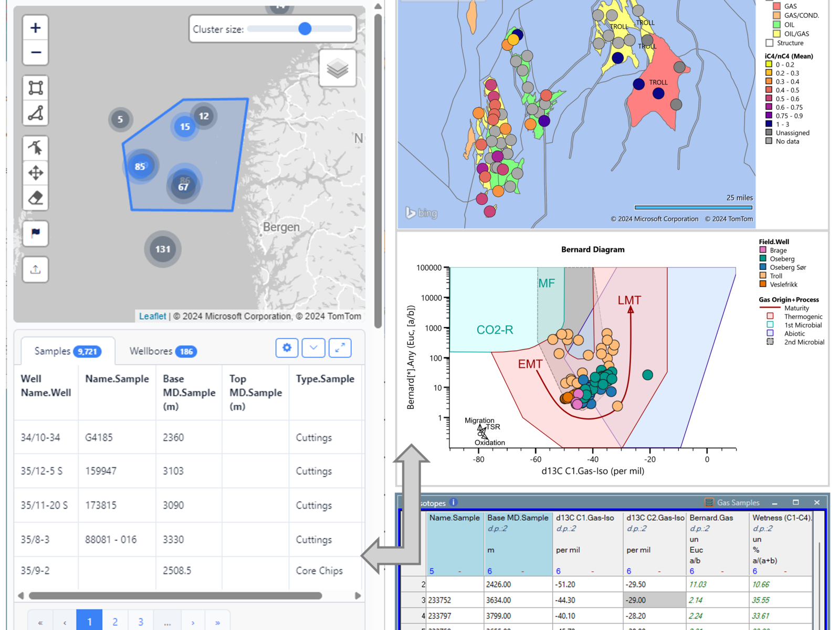Select the polygon draw tool

(x=36, y=113)
